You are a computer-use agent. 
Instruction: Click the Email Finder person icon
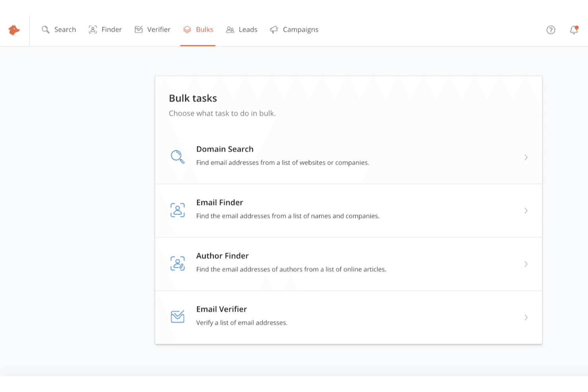pyautogui.click(x=178, y=210)
